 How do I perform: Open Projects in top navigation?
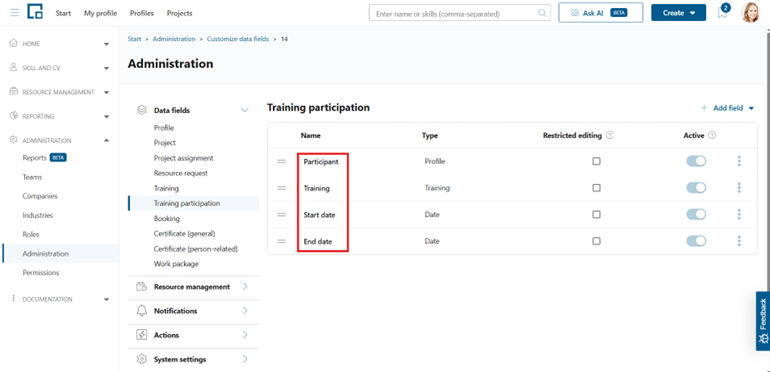click(180, 13)
